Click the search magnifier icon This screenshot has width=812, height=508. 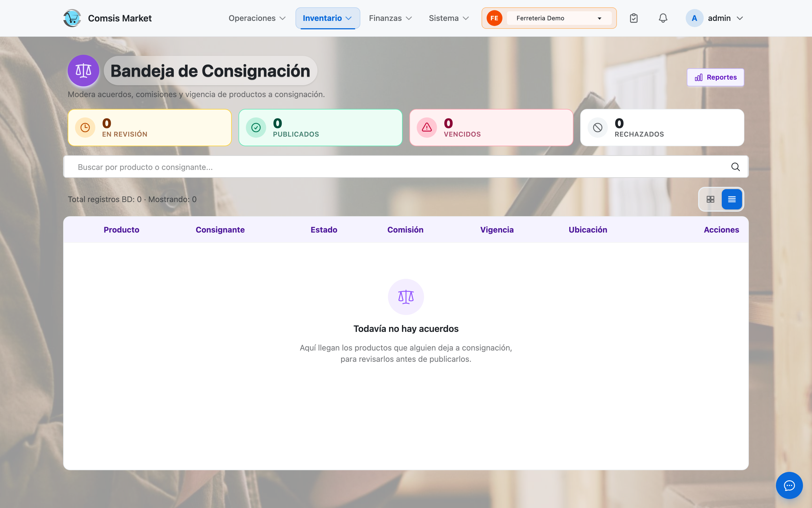735,167
